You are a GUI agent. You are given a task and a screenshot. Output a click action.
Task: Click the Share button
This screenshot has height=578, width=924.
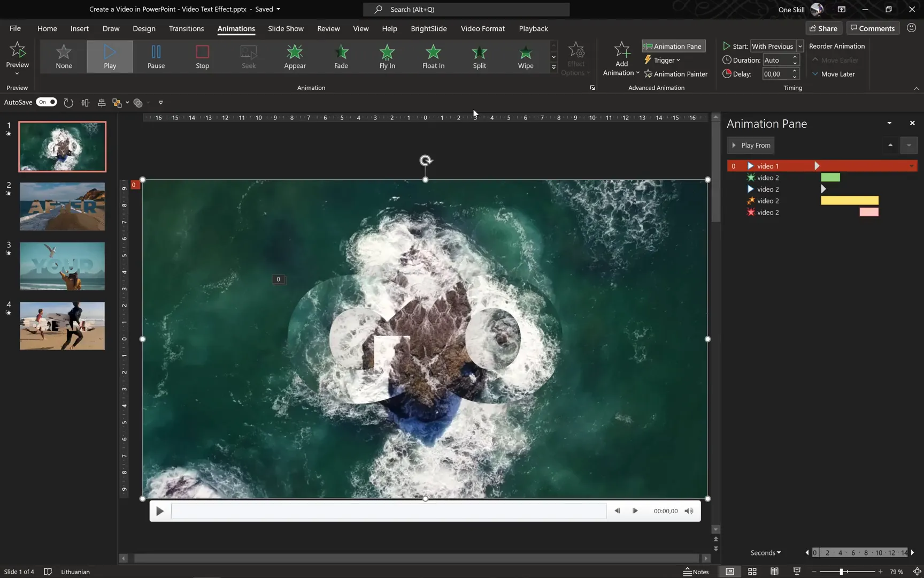(x=823, y=28)
